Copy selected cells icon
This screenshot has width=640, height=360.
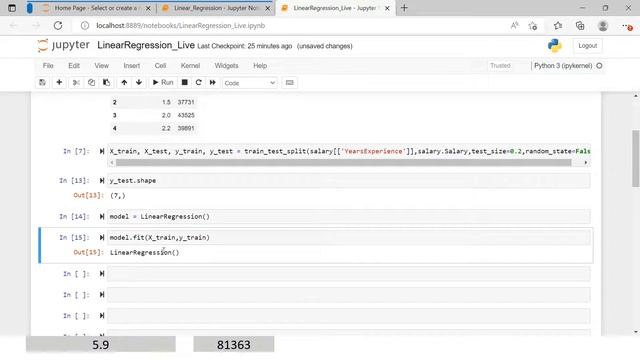click(x=91, y=82)
